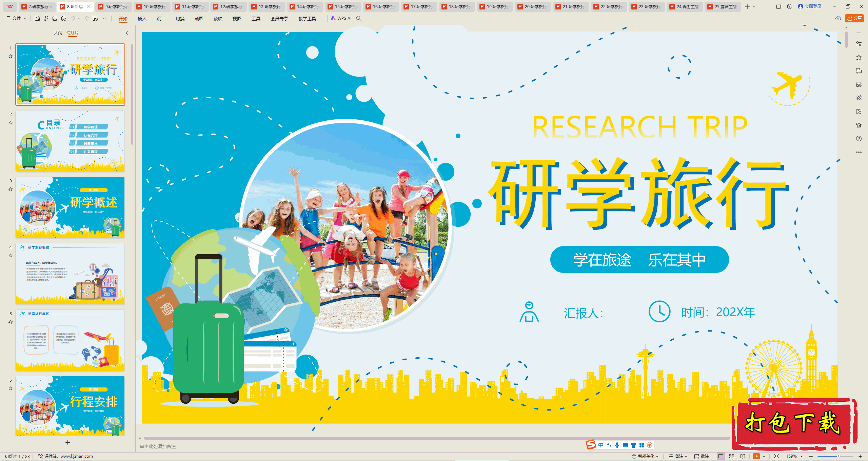
Task: Open the 动画 ribbon tab
Action: (x=199, y=19)
